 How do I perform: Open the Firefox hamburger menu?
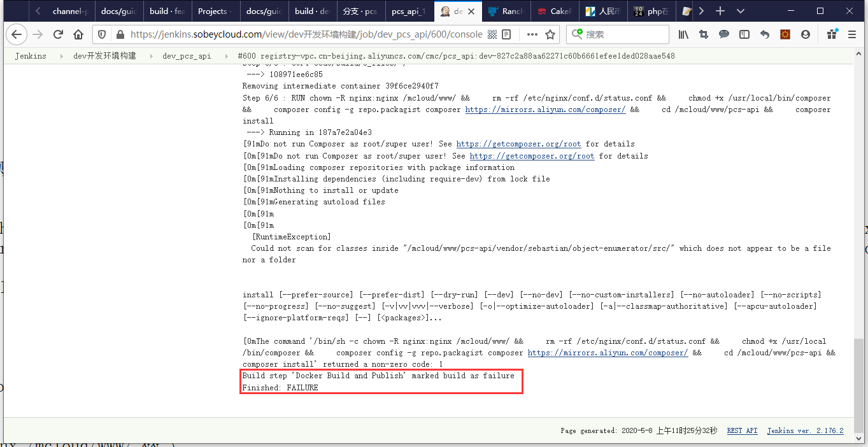(x=852, y=34)
